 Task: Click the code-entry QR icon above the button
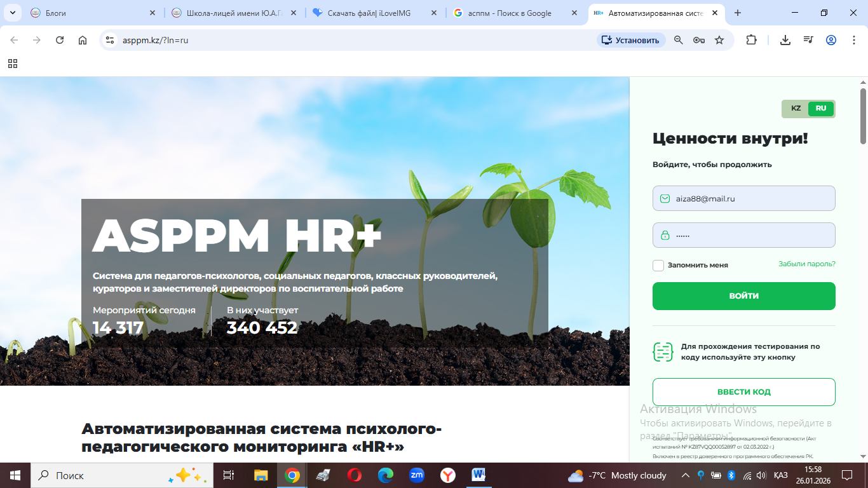(x=661, y=351)
